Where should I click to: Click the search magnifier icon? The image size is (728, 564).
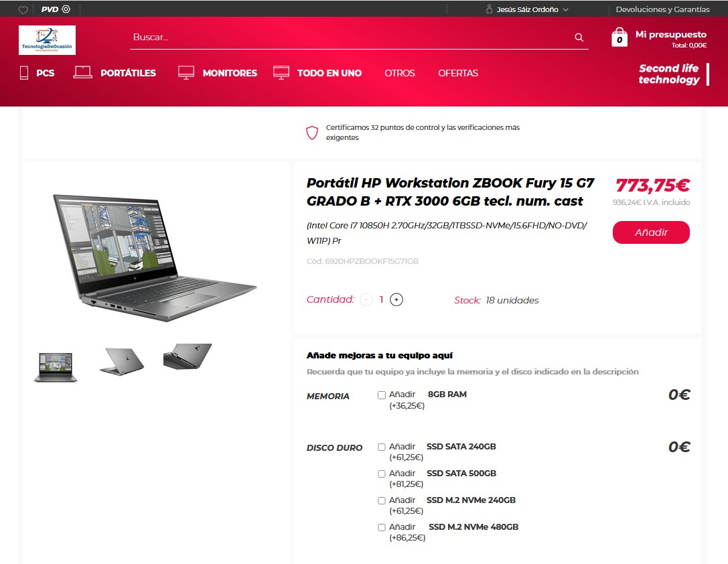579,38
